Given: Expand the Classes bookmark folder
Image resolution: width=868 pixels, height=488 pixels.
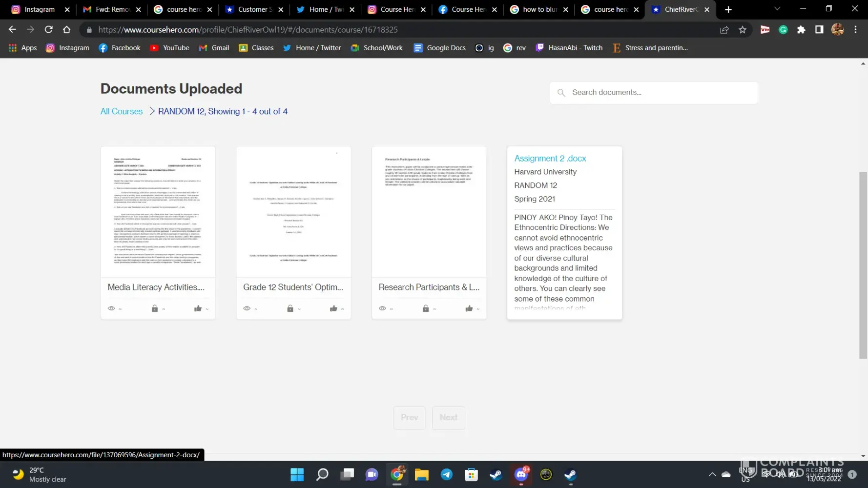Looking at the screenshot, I should [x=256, y=48].
